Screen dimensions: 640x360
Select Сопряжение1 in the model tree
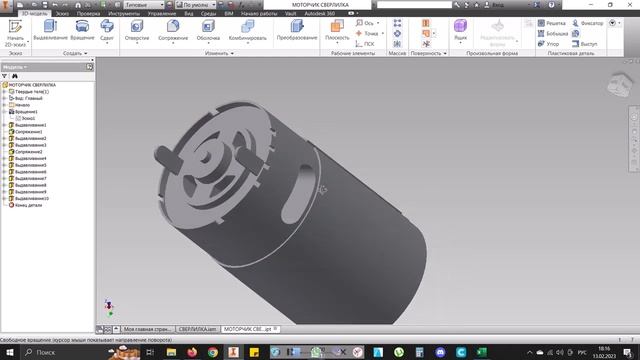click(29, 132)
